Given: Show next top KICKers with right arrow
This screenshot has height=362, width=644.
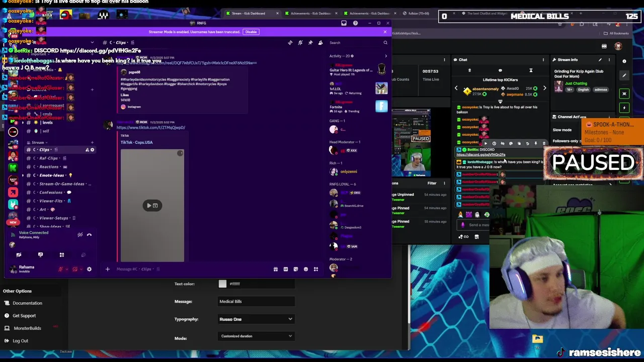Looking at the screenshot, I should [544, 88].
